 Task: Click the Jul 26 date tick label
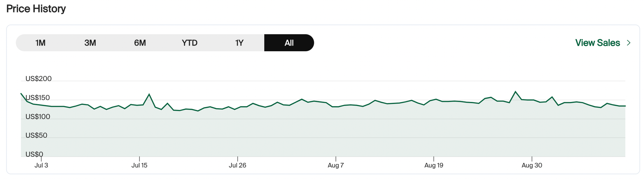(237, 165)
